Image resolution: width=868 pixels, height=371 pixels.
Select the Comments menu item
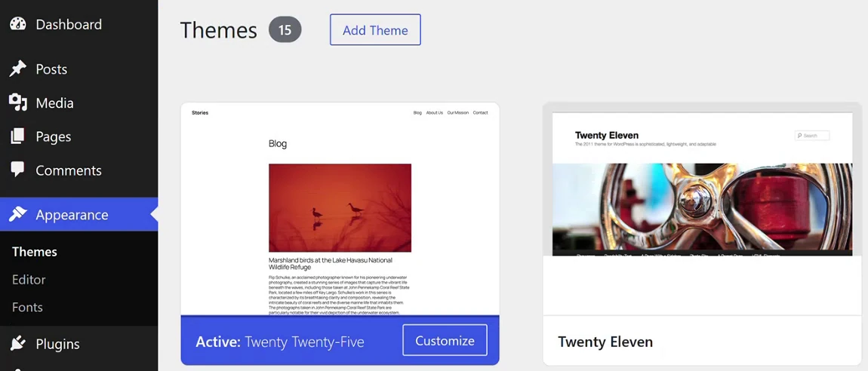(78, 170)
